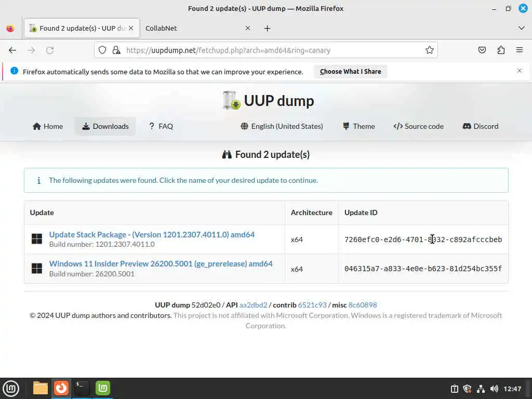The image size is (532, 399).
Task: Open the green Mint app taskbar icon
Action: [102, 388]
